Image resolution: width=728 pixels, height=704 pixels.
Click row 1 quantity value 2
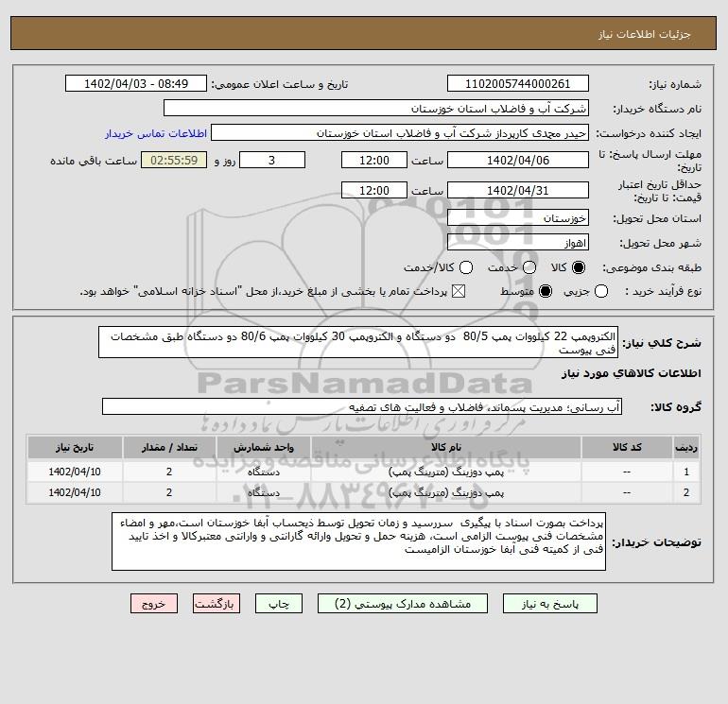tap(169, 472)
